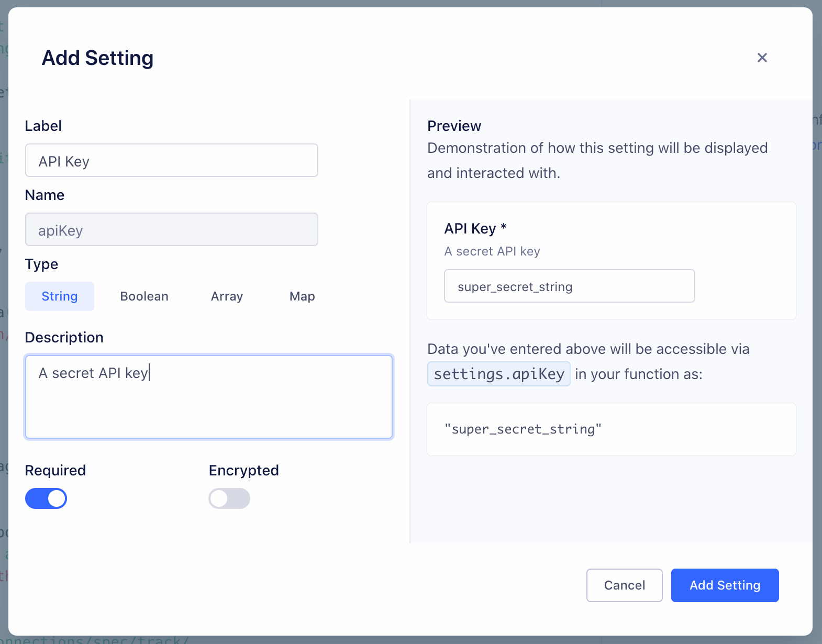Click the Preview heading

(454, 126)
